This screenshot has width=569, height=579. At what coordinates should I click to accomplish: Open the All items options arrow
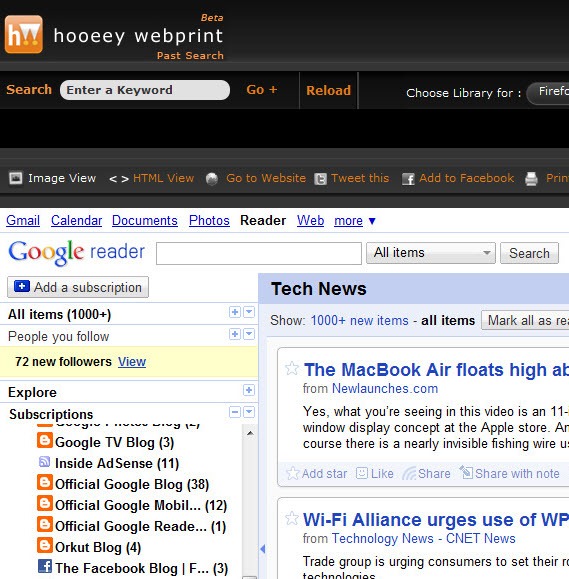(x=250, y=312)
